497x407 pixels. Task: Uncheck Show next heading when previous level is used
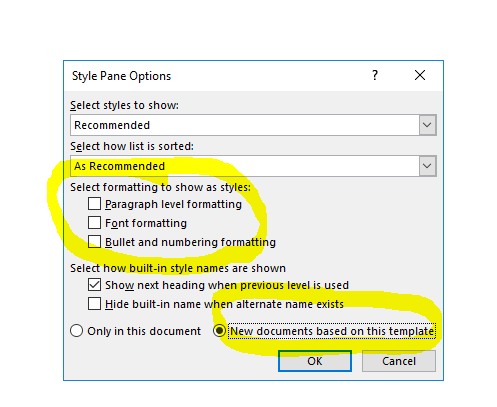pos(94,285)
